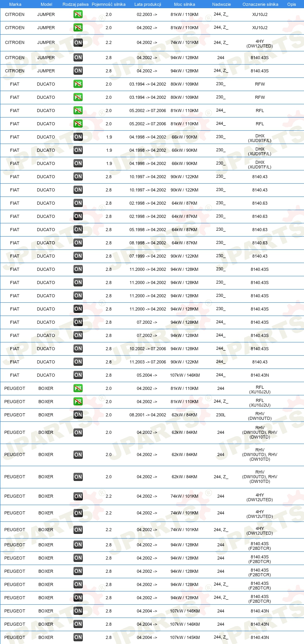Click ON icon in Fiat Ducato 10.2002 row
This screenshot has height=644, width=304.
point(78,349)
